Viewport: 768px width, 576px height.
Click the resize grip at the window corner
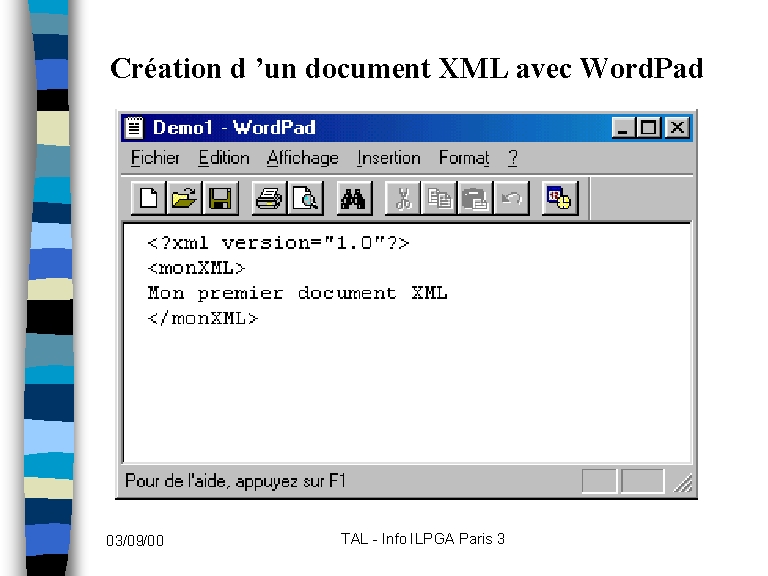684,484
